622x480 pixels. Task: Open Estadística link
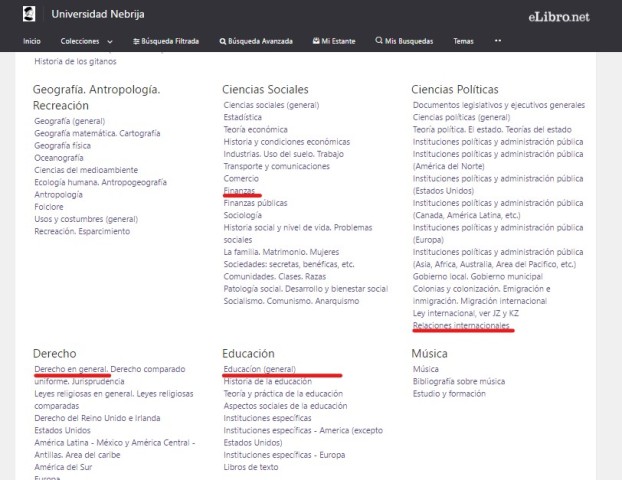coord(242,117)
